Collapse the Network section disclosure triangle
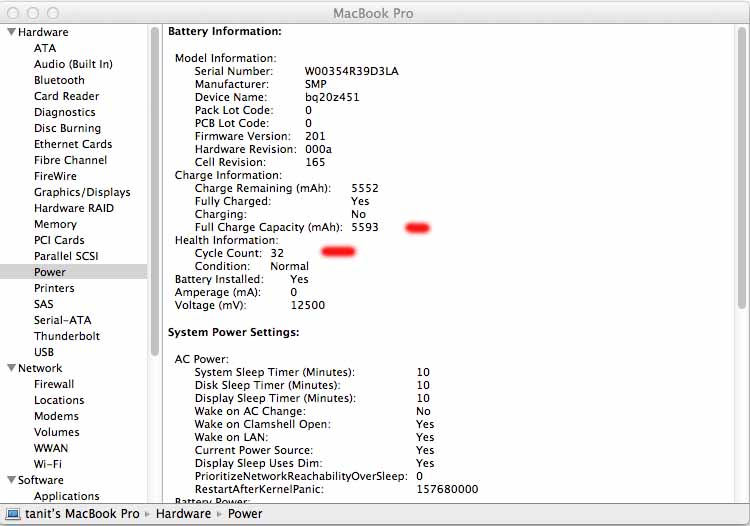Screen dimensions: 750x526 (x=10, y=368)
